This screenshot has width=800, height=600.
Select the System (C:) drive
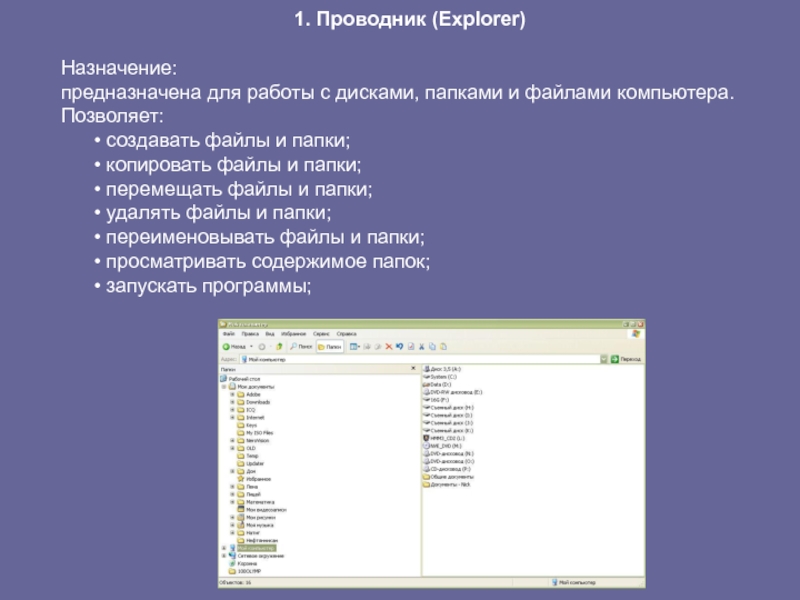(x=440, y=377)
